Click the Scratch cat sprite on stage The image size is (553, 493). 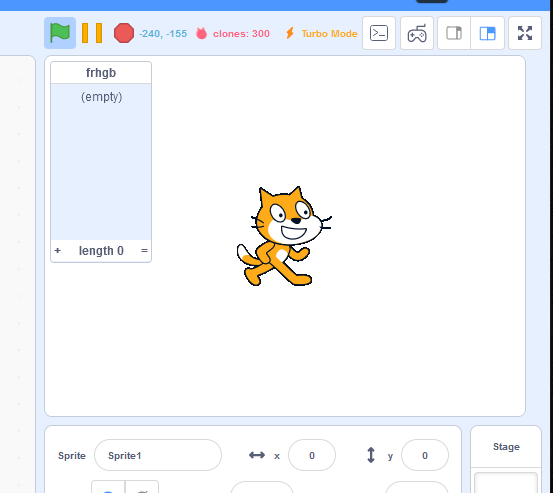[x=284, y=236]
